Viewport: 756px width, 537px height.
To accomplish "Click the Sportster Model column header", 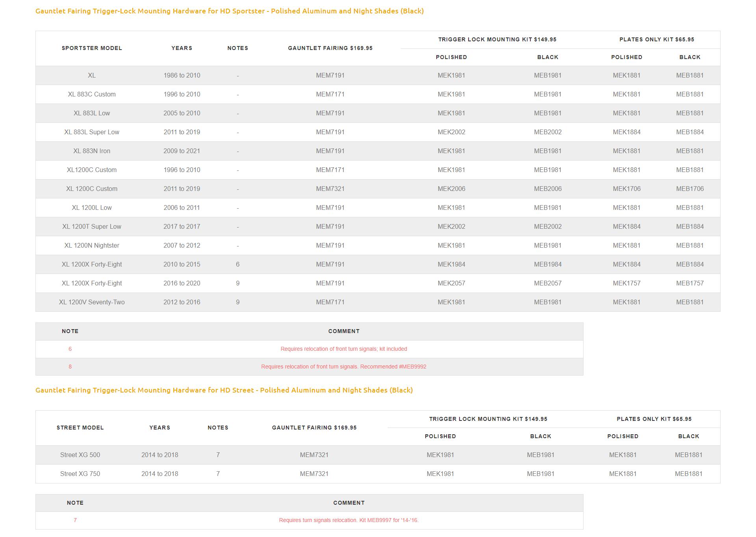I will pyautogui.click(x=92, y=48).
